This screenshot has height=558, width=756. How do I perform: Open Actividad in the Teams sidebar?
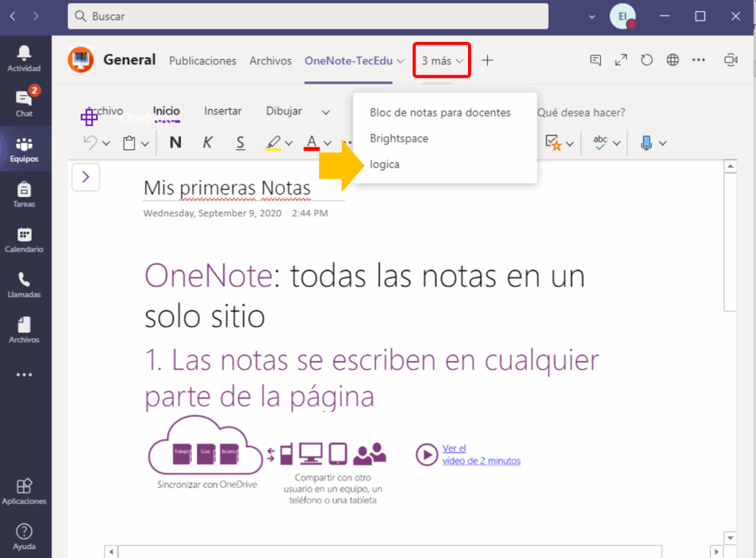coord(24,58)
